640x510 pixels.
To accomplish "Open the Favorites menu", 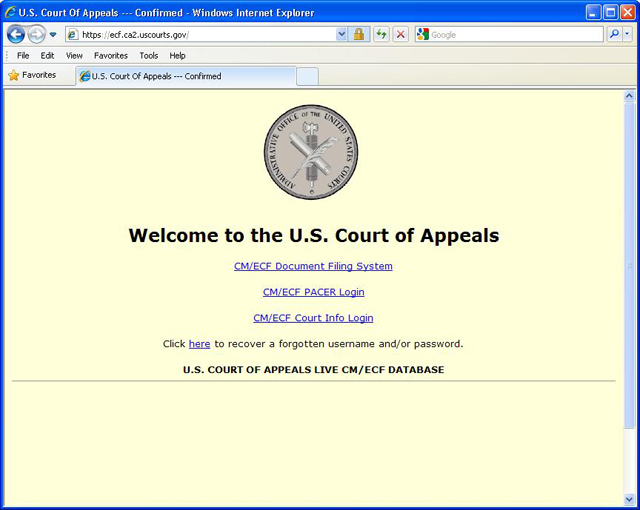I will [x=111, y=55].
